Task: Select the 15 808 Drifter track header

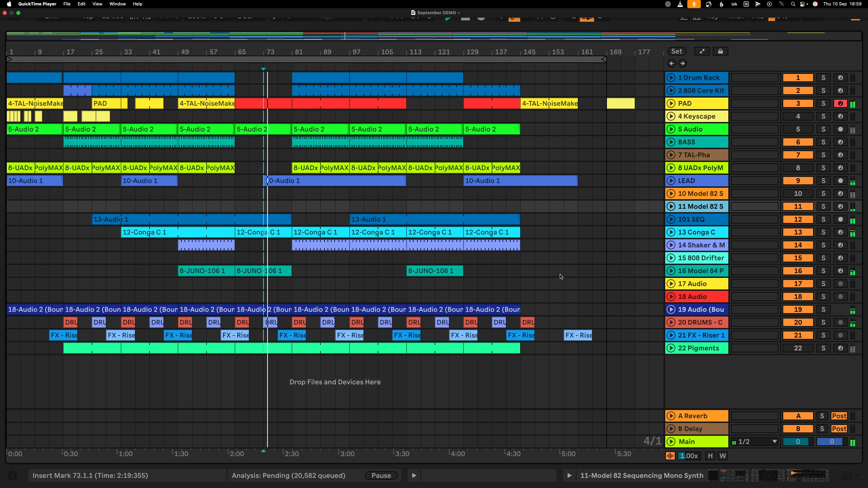Action: point(697,258)
